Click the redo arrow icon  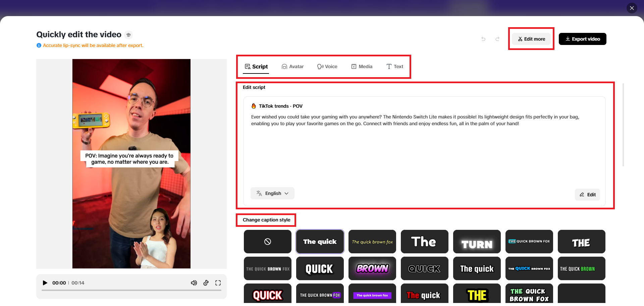pyautogui.click(x=497, y=39)
